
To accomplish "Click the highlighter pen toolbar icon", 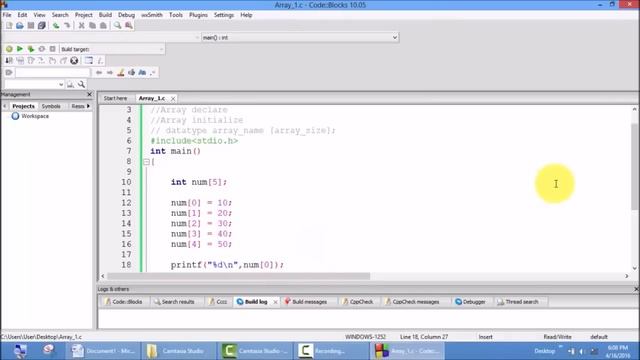I will click(121, 73).
